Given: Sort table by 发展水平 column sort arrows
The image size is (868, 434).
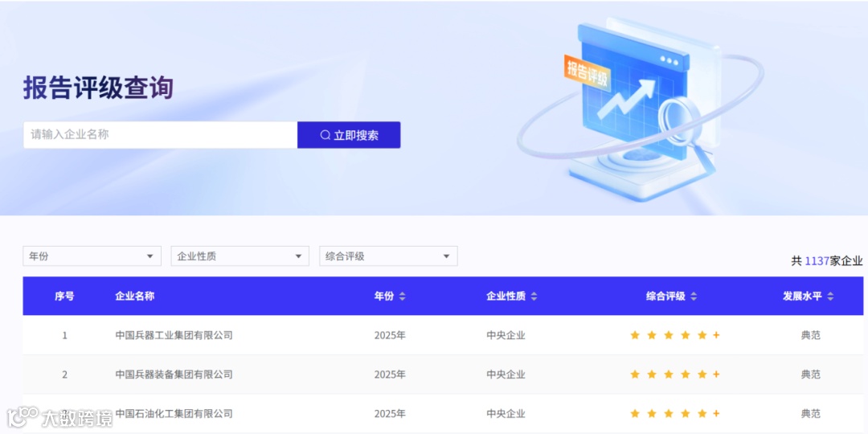Looking at the screenshot, I should 830,297.
